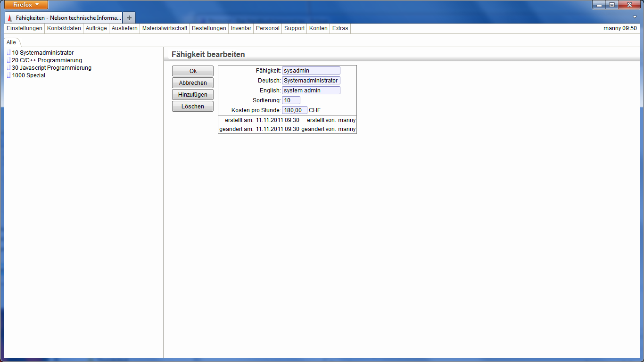
Task: Select the 1000 Spezial list entry
Action: [28, 75]
